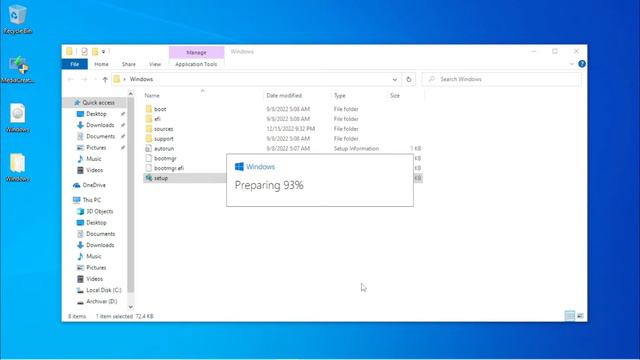The height and width of the screenshot is (360, 640).
Task: Select the efi folder
Action: coord(157,119)
